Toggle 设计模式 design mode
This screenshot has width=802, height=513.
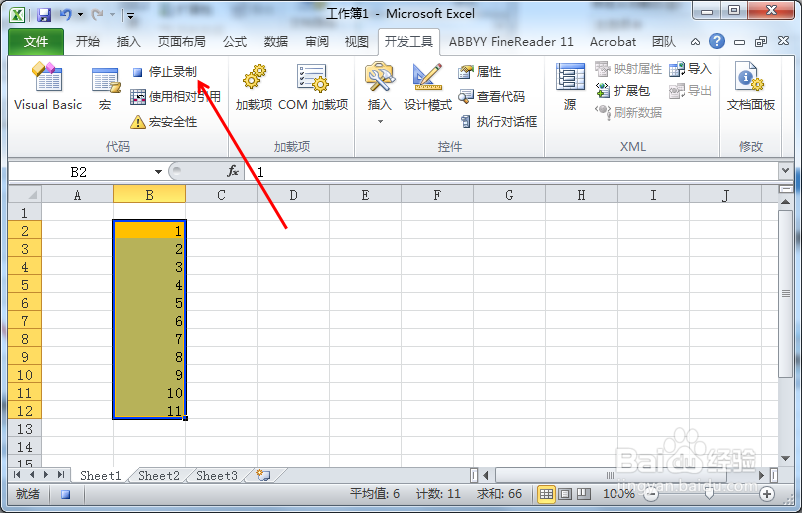point(428,86)
